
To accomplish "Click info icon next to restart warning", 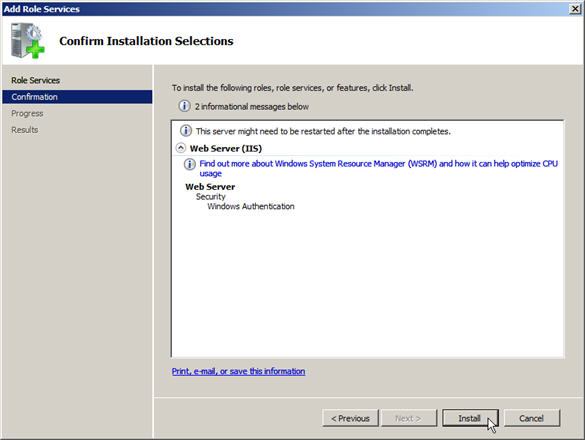I will point(186,131).
